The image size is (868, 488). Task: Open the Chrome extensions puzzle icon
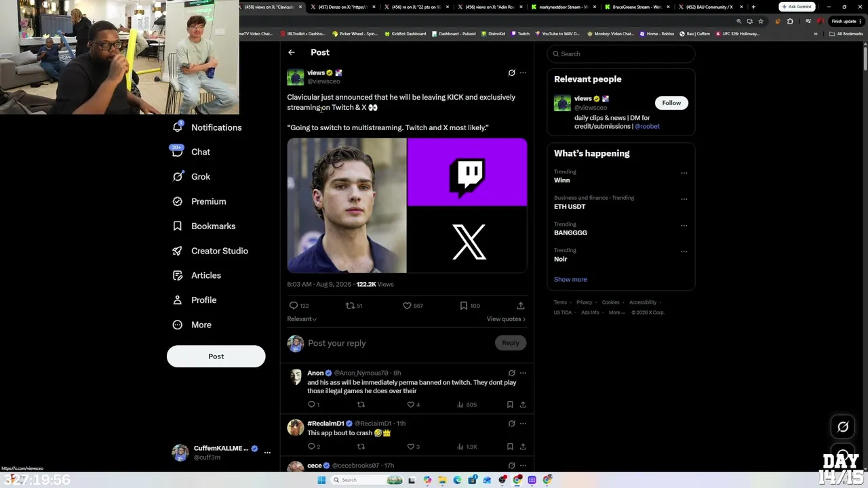(x=790, y=21)
